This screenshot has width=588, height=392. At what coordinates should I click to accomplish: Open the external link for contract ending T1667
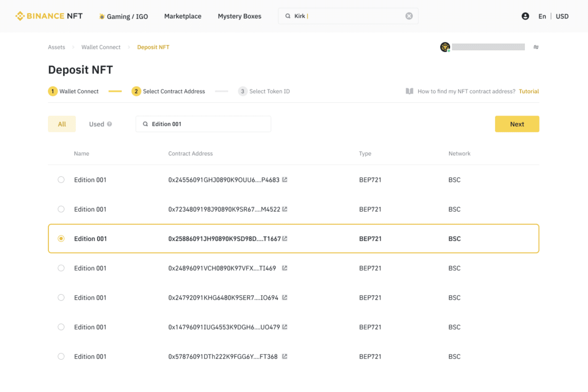pos(285,239)
